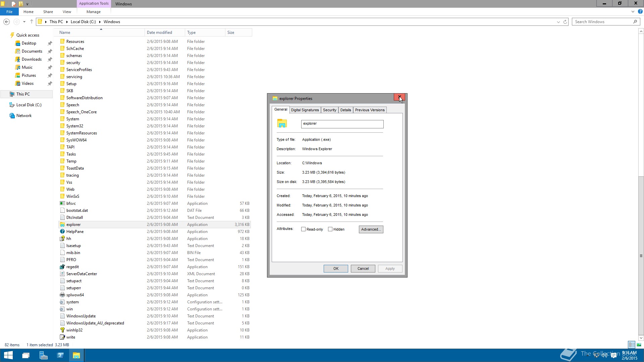Viewport: 644px width, 362px height.
Task: Open the View ribbon tab
Action: click(67, 12)
